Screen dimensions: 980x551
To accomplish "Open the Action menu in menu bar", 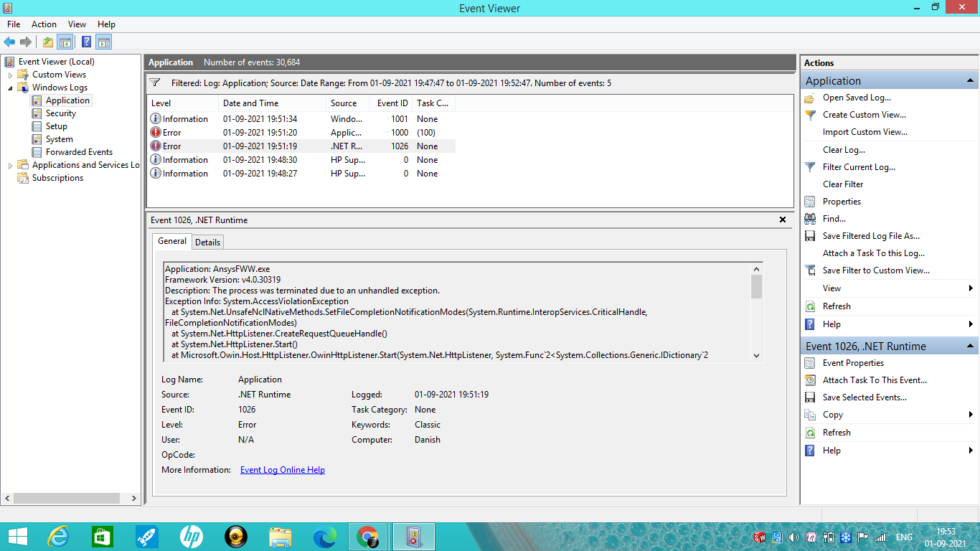I will [44, 24].
